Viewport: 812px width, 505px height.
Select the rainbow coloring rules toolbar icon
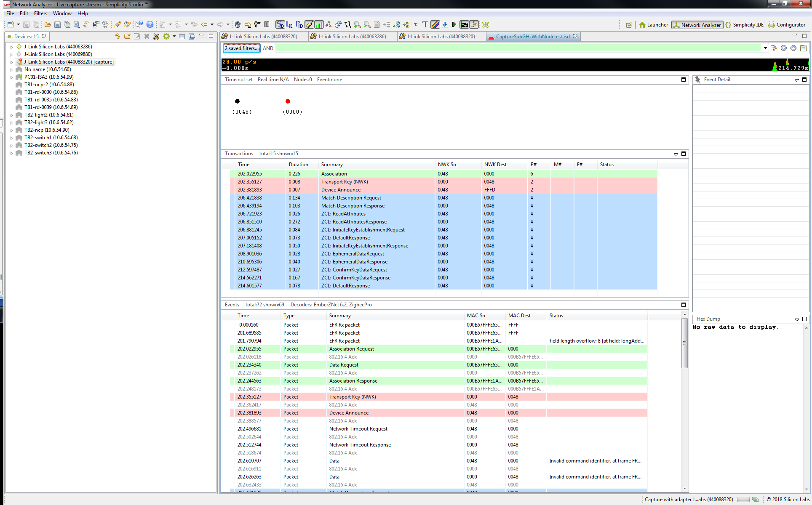435,24
